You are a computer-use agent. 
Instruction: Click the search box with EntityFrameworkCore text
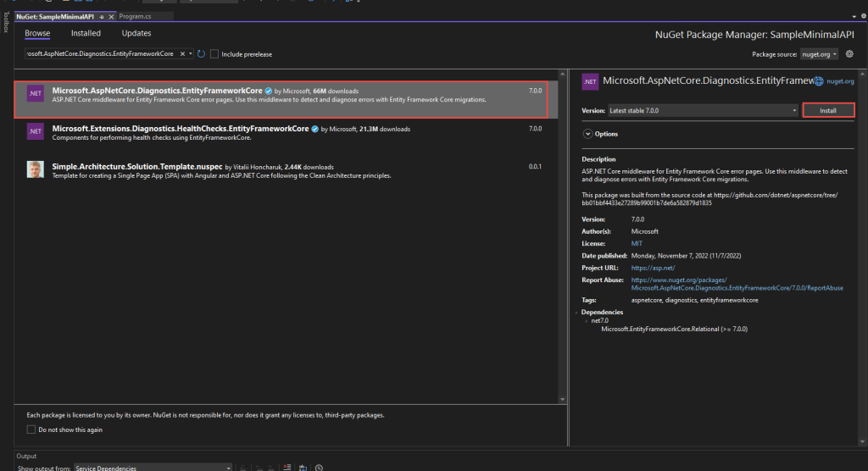pyautogui.click(x=100, y=53)
